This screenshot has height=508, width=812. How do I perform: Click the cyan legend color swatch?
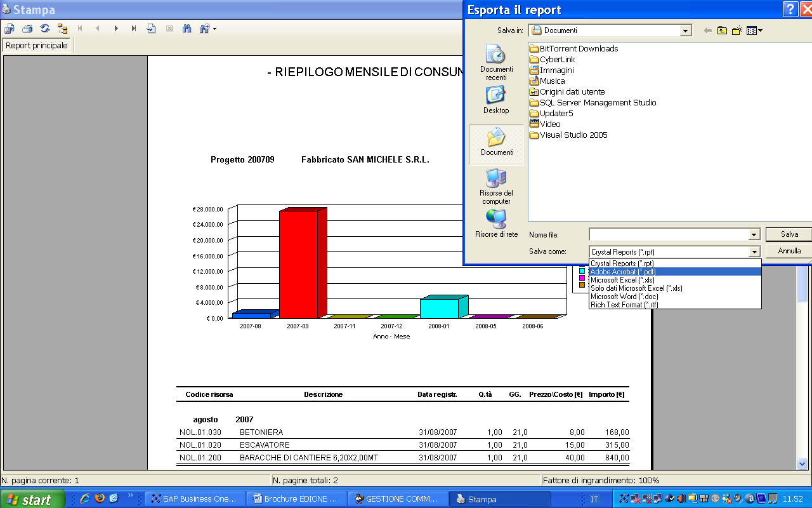pos(582,271)
